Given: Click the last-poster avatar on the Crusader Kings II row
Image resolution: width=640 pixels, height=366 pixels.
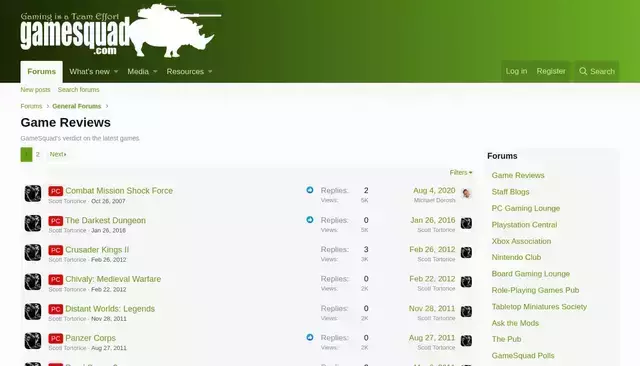Looking at the screenshot, I should point(466,253).
